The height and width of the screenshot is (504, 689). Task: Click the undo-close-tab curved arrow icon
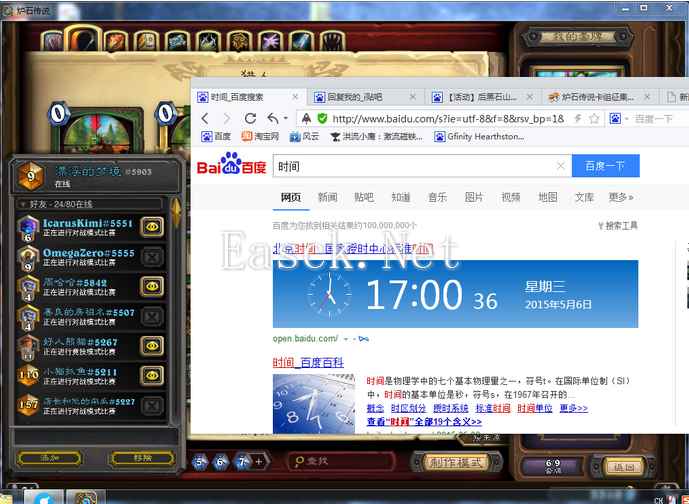tap(273, 118)
